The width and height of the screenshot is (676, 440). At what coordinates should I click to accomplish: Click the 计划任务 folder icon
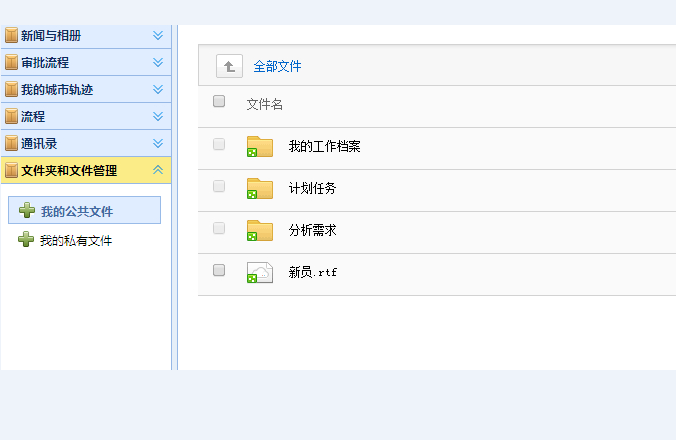click(x=260, y=188)
